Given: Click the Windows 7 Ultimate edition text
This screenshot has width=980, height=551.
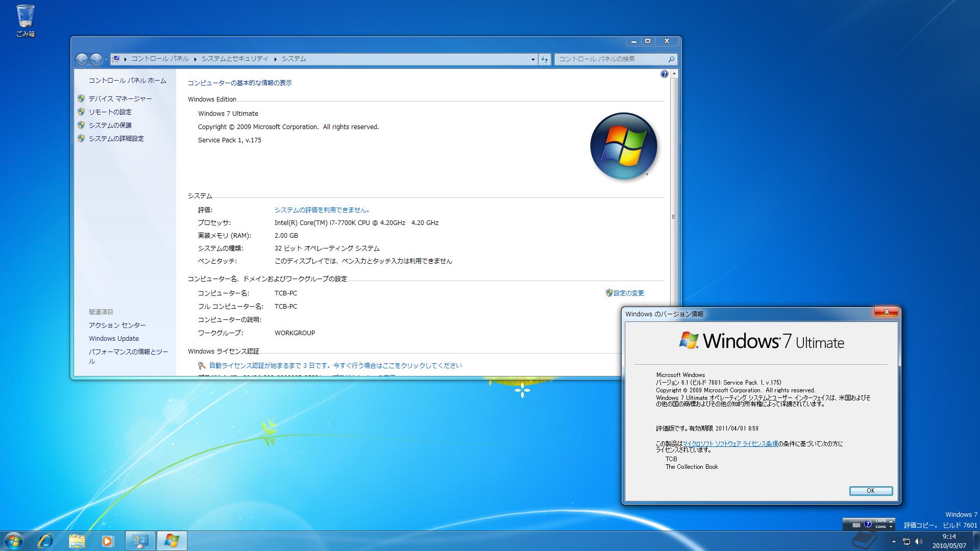Looking at the screenshot, I should click(228, 114).
